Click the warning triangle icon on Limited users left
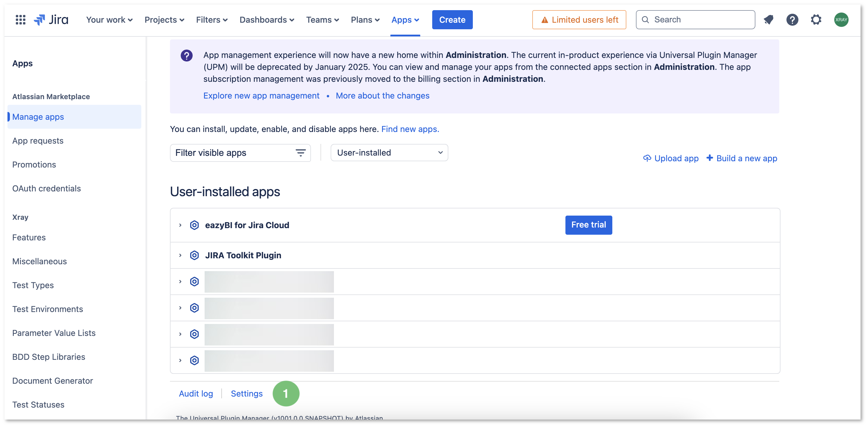868x427 pixels. (x=545, y=20)
